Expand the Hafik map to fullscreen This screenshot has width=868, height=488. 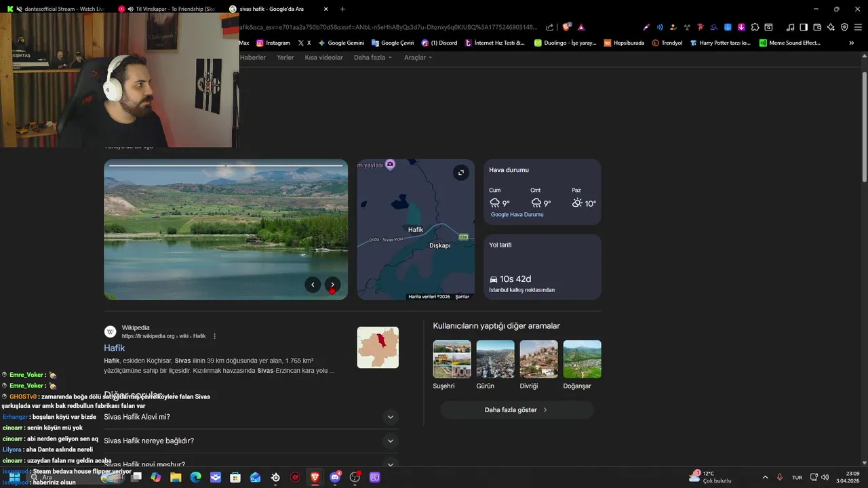pos(461,172)
